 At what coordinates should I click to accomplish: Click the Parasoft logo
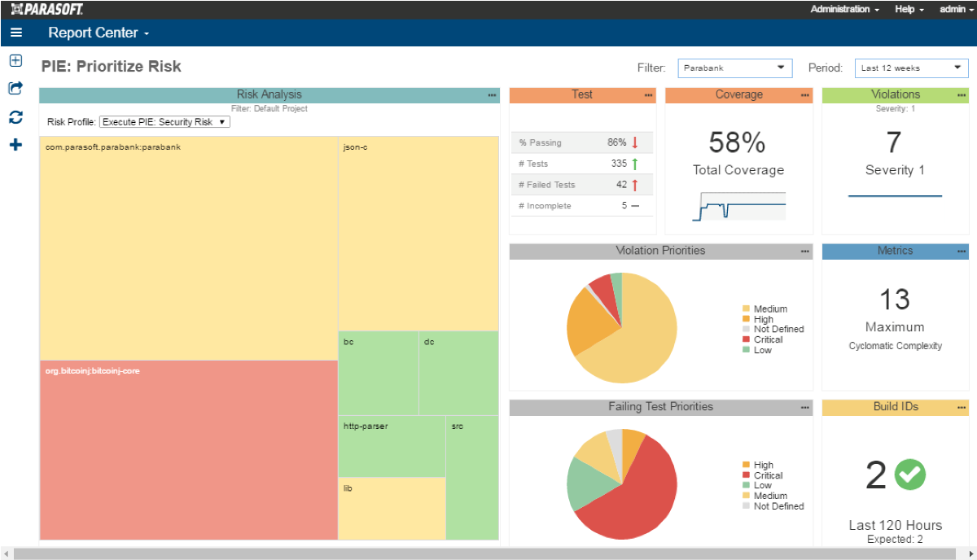pos(46,9)
